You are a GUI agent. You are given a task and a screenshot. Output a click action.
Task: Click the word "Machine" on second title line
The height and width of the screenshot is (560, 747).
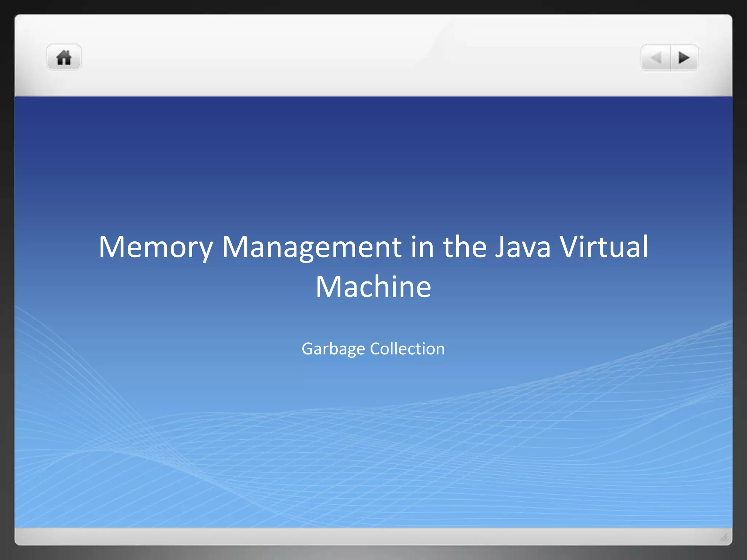[x=373, y=287]
